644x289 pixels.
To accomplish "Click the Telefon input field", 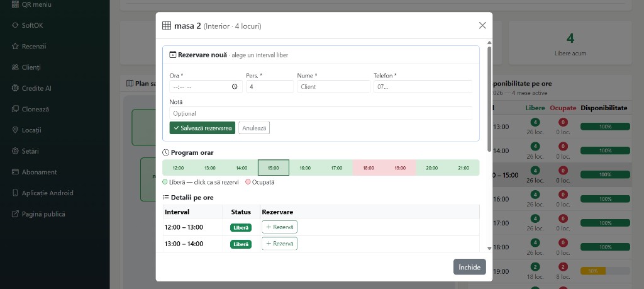I will coord(423,87).
